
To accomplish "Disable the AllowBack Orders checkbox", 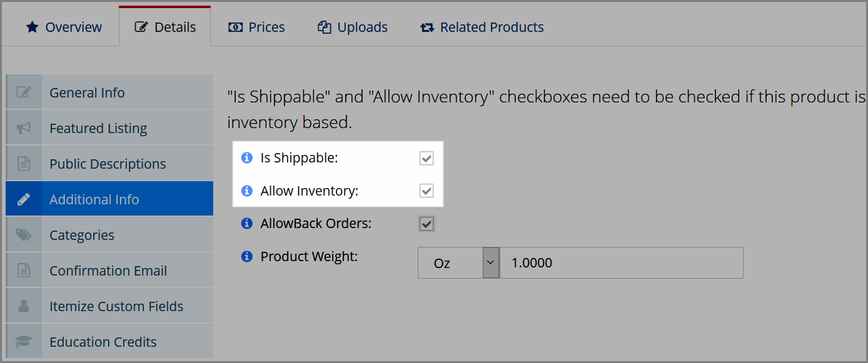I will 426,224.
